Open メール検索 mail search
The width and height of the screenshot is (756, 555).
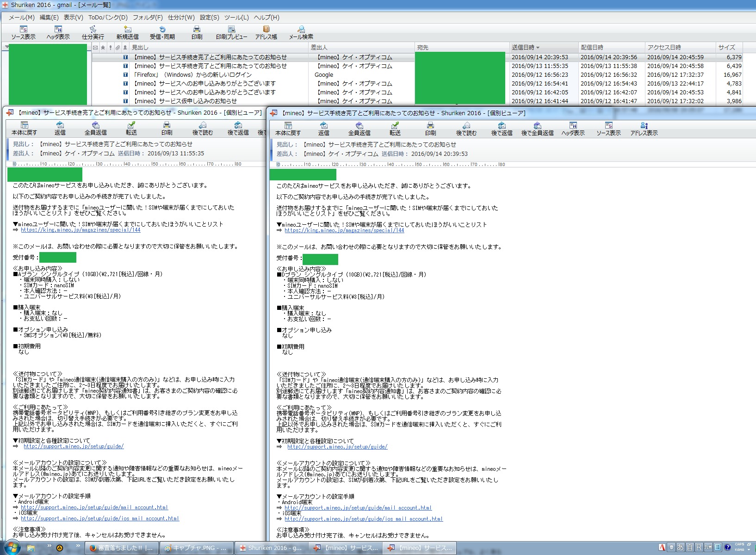pos(301,32)
